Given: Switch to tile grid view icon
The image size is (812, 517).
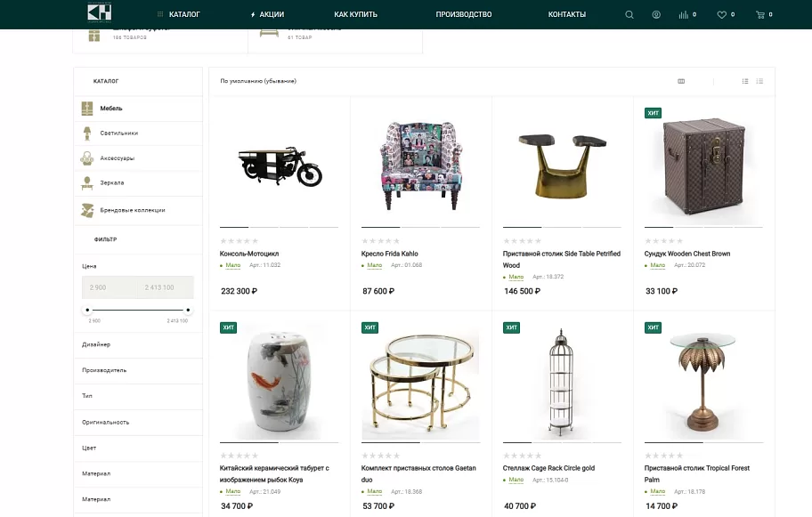Looking at the screenshot, I should pos(681,81).
